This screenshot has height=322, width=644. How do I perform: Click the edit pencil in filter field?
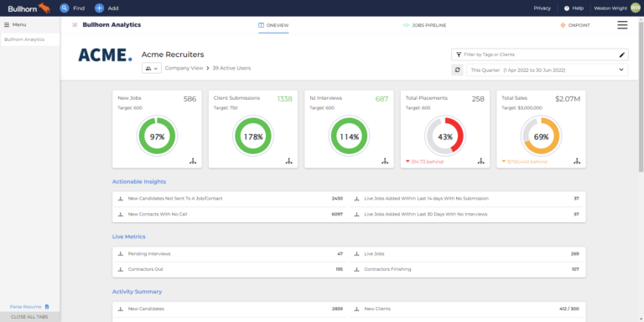(x=622, y=55)
